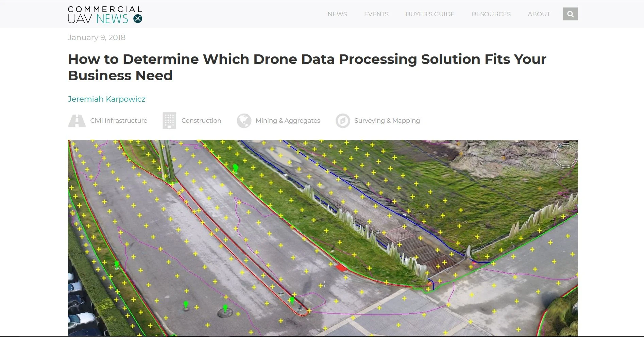Image resolution: width=644 pixels, height=337 pixels.
Task: Open the NEWS menu item
Action: 337,14
